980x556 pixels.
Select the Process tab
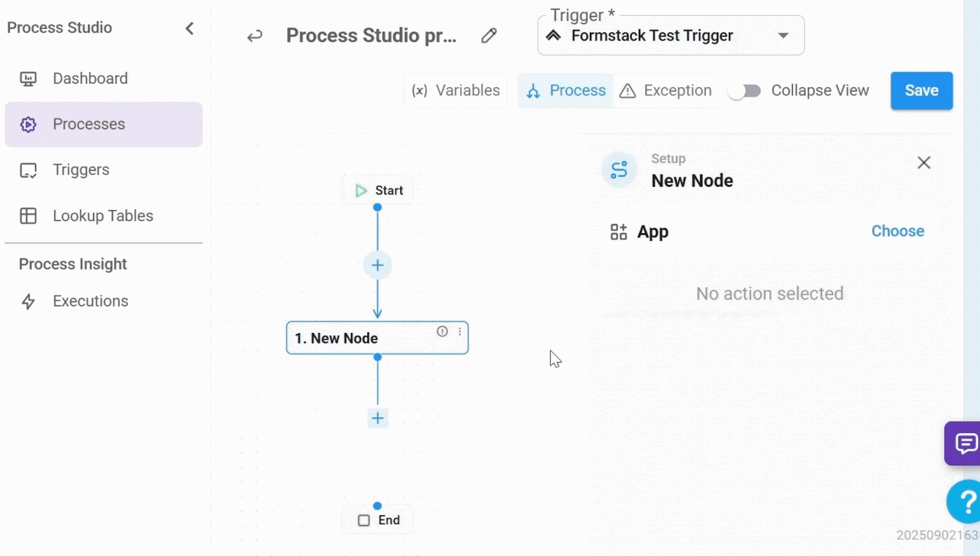pyautogui.click(x=566, y=91)
